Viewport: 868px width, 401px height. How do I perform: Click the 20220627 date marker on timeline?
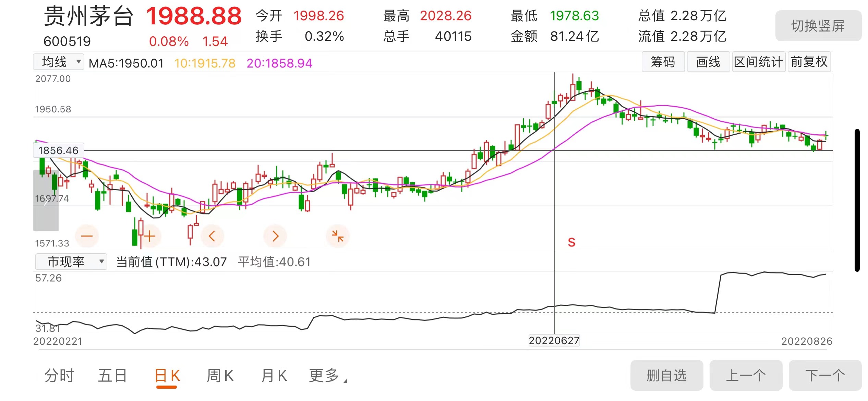(554, 341)
